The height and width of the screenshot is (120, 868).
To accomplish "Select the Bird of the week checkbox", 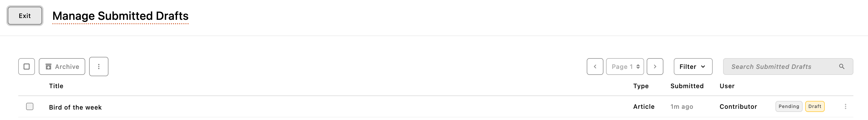I will point(30,106).
